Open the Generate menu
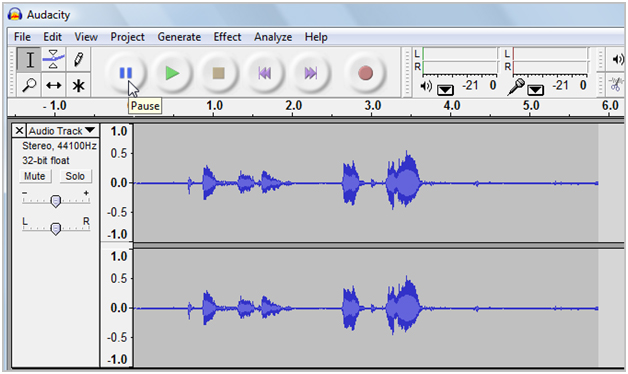This screenshot has width=628, height=374. click(x=179, y=37)
